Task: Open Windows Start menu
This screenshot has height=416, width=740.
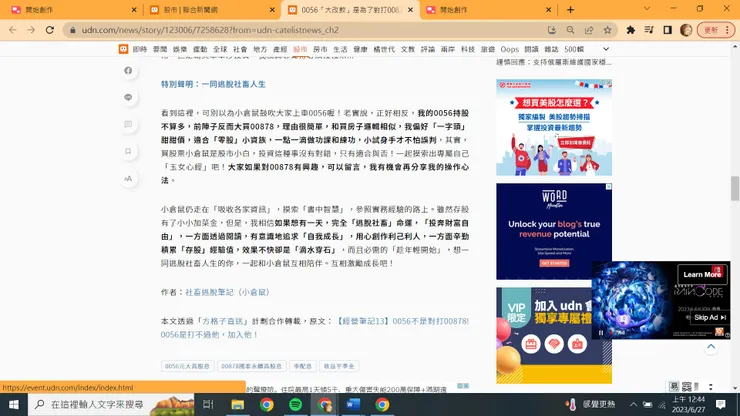Action: tap(14, 405)
